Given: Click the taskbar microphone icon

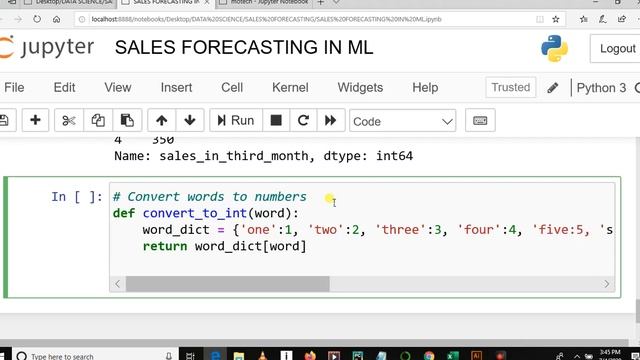Looking at the screenshot, I should 169,356.
